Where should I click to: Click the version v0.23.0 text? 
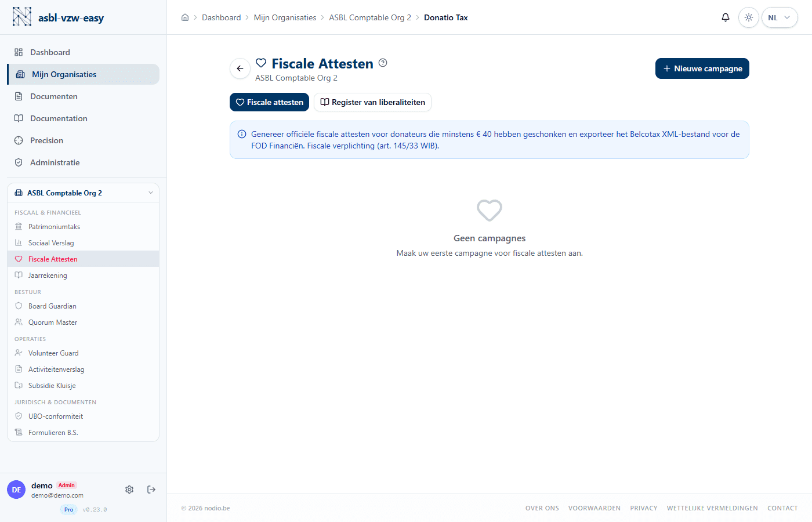[95, 510]
